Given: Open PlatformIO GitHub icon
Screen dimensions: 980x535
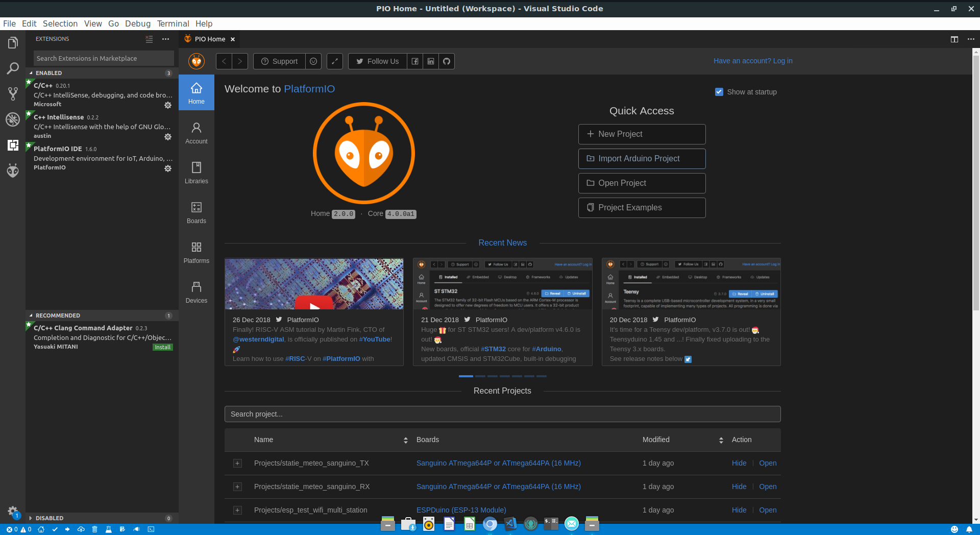Looking at the screenshot, I should click(x=447, y=61).
